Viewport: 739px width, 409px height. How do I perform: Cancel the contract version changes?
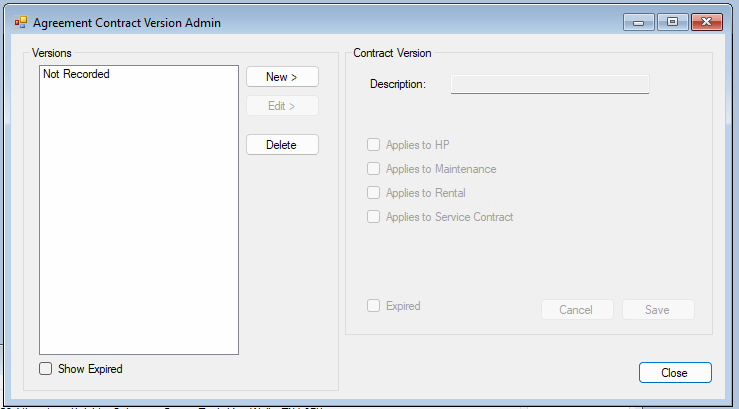577,310
